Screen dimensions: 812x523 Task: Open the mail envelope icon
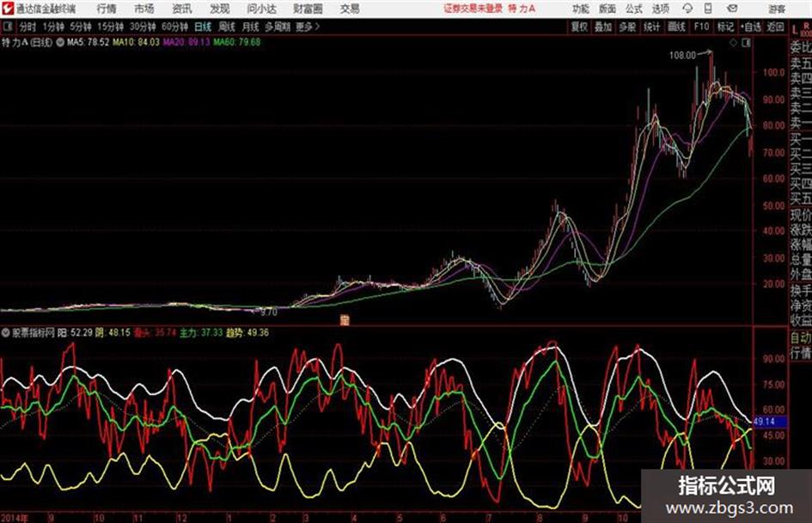pos(732,9)
